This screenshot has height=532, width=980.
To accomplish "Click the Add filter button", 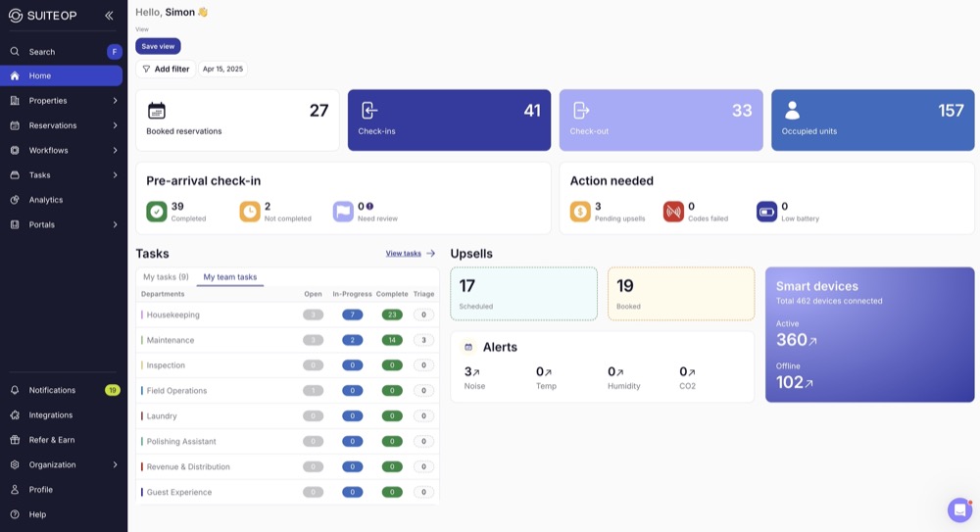I will [x=166, y=70].
